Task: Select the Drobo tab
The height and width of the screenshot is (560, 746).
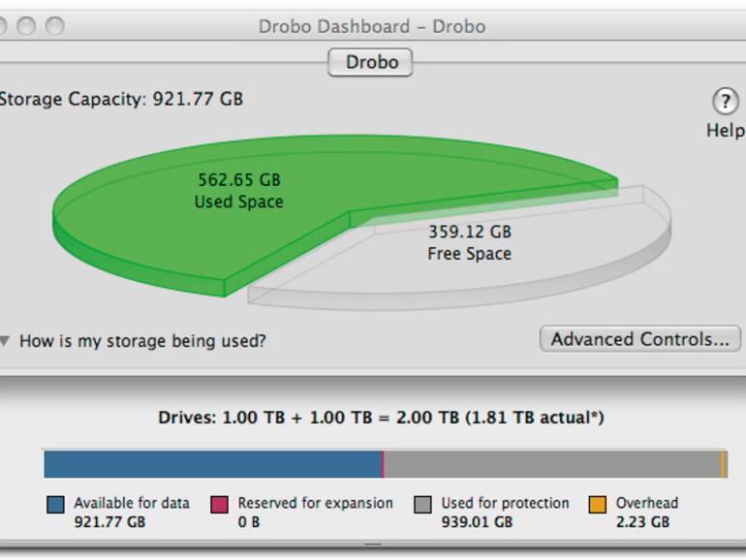Action: pyautogui.click(x=371, y=63)
